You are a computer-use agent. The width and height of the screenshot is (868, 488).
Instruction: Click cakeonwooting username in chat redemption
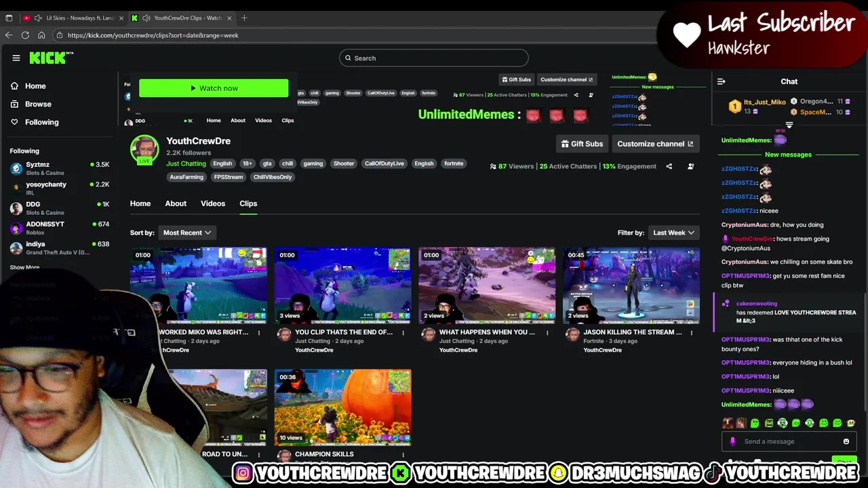click(757, 304)
